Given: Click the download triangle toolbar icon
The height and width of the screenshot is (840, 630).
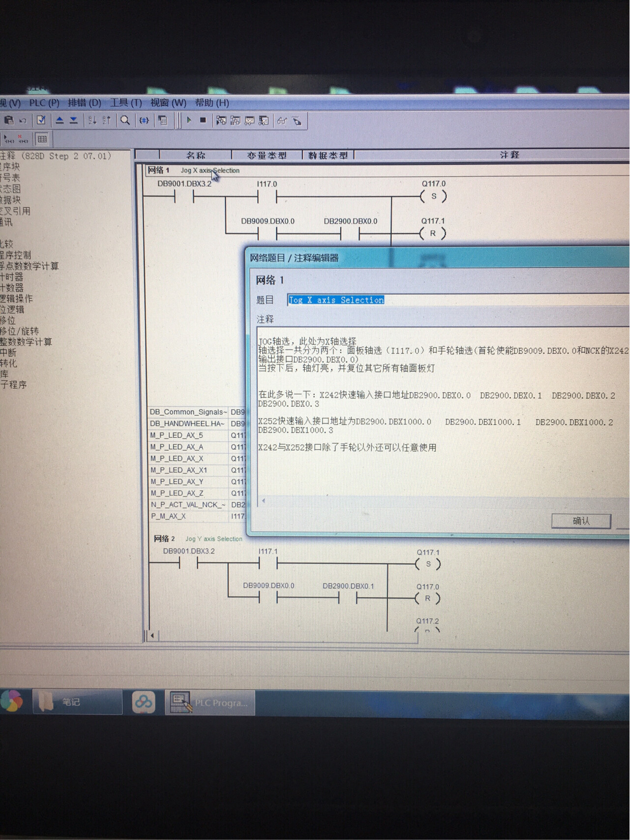Looking at the screenshot, I should 73,120.
